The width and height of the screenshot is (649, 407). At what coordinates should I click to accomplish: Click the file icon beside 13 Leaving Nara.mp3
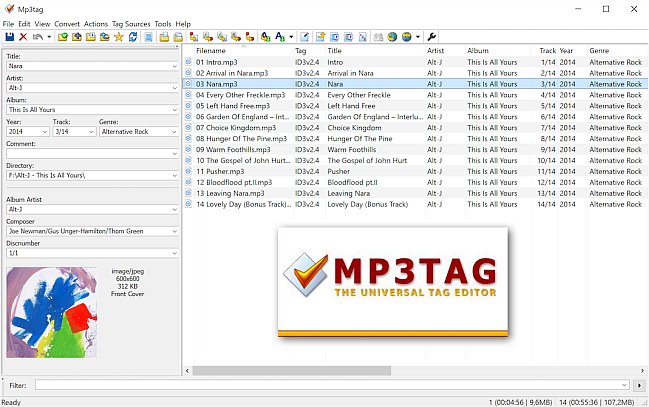click(x=188, y=193)
